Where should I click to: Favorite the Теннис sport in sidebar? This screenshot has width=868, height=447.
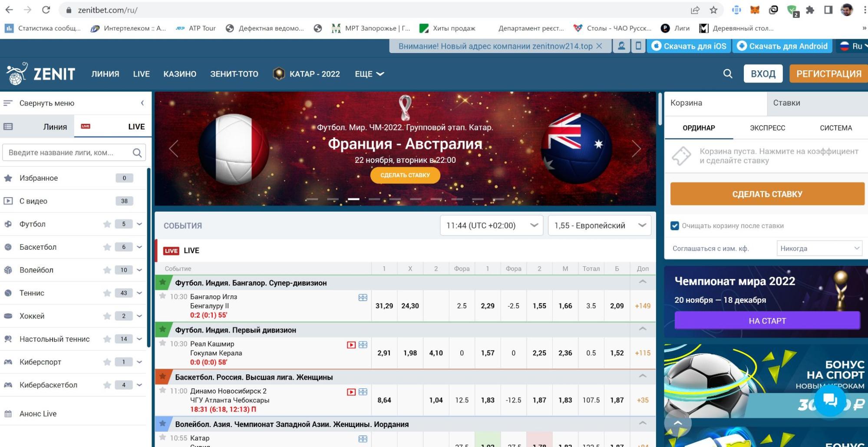tap(107, 293)
